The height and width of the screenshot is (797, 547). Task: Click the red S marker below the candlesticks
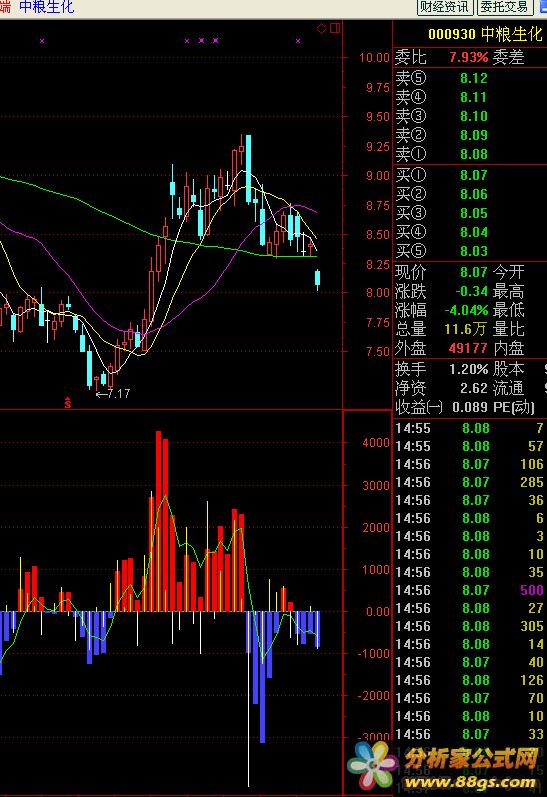pos(68,403)
